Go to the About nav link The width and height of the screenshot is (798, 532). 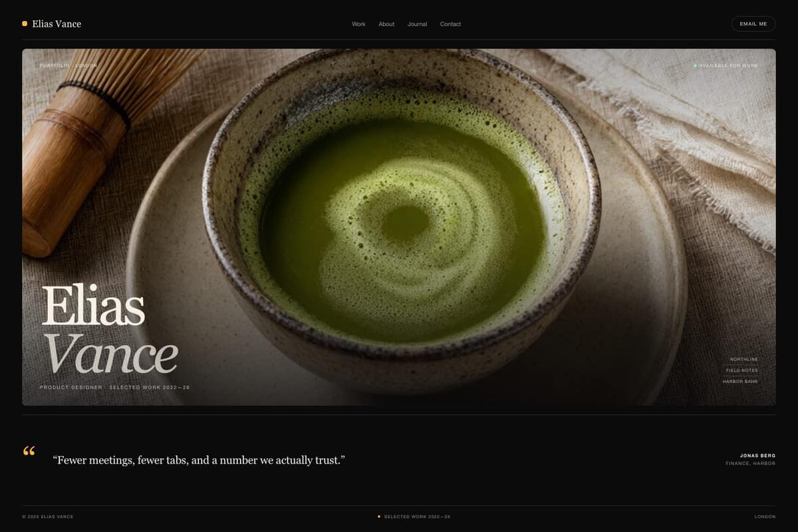(386, 24)
